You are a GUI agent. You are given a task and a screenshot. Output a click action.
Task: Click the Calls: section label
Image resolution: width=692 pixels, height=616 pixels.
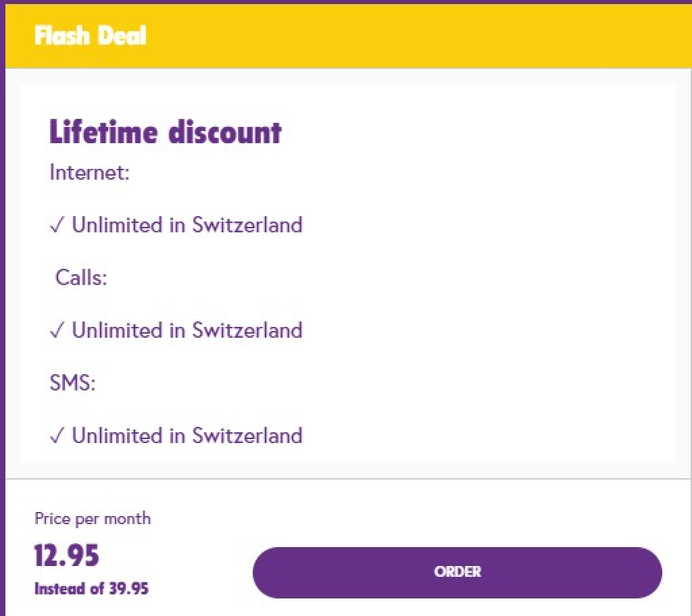pyautogui.click(x=81, y=278)
